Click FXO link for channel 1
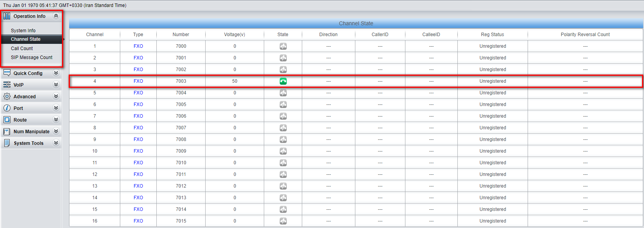The image size is (644, 228). [138, 46]
